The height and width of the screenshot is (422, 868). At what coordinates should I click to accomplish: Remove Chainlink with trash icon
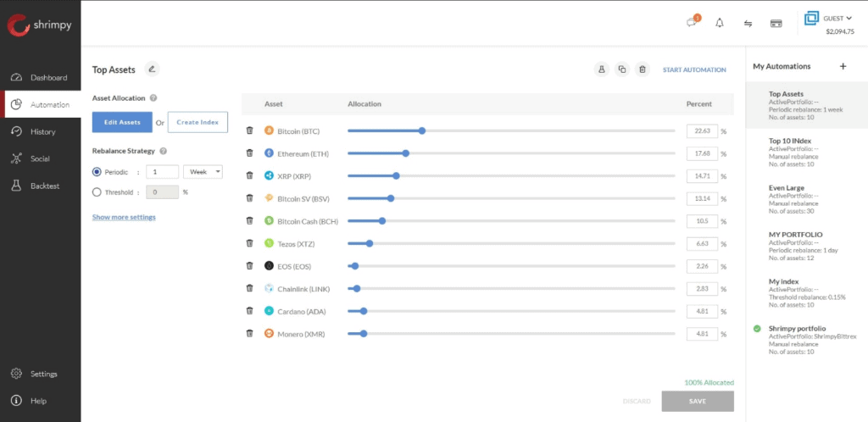pos(250,288)
